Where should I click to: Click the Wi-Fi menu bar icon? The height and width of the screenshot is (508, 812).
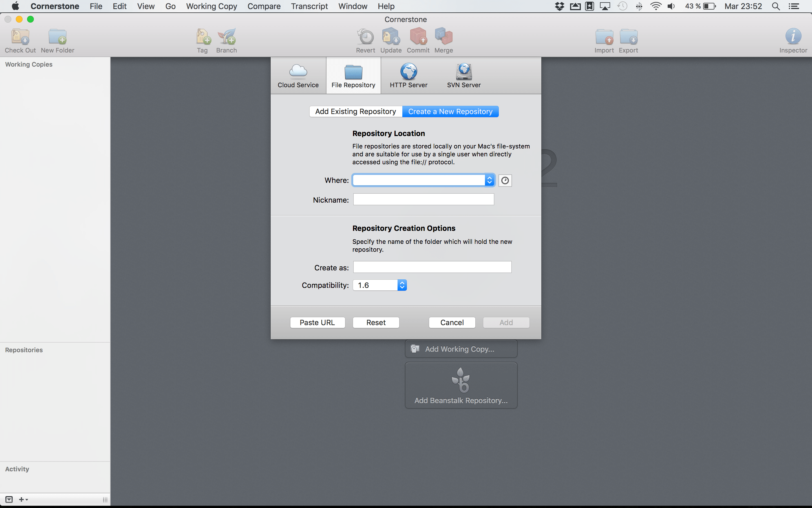[656, 6]
